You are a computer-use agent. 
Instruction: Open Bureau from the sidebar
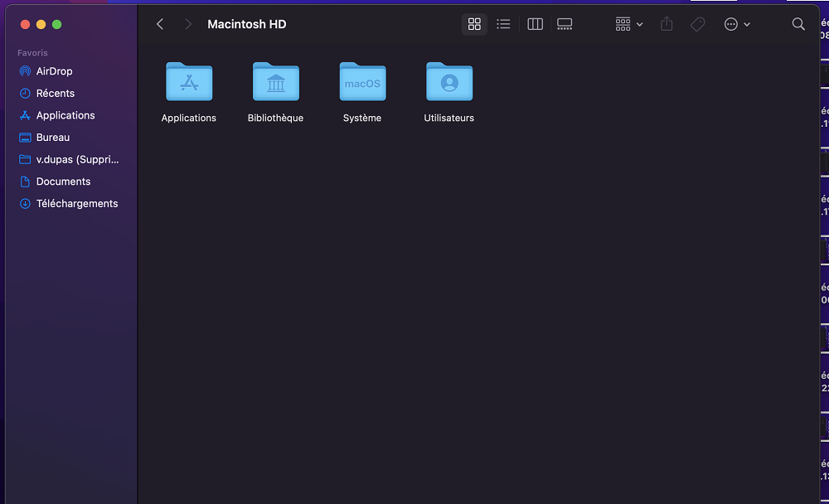(52, 138)
